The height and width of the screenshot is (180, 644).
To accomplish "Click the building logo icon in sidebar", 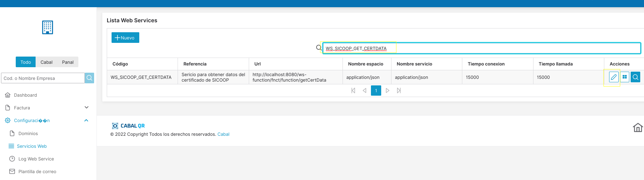I will 48,27.
